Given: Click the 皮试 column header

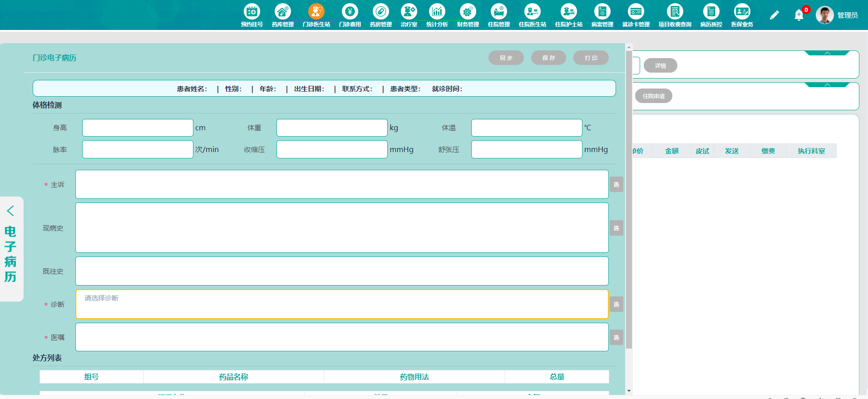Looking at the screenshot, I should pos(702,151).
